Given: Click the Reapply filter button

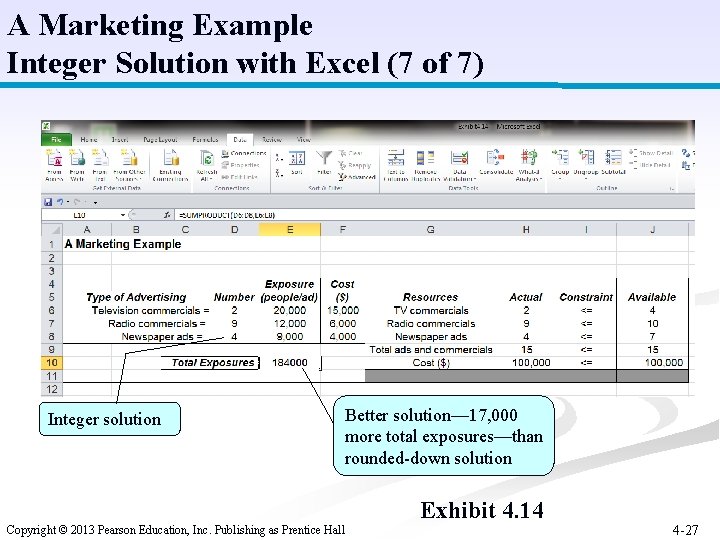Looking at the screenshot, I should [355, 165].
